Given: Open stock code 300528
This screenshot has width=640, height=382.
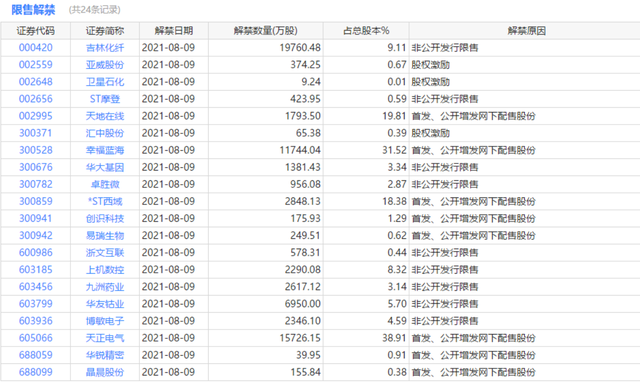Looking at the screenshot, I should pyautogui.click(x=36, y=150).
